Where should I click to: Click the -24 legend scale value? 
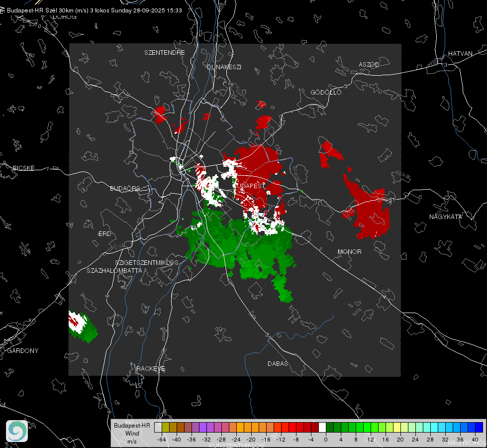click(236, 440)
